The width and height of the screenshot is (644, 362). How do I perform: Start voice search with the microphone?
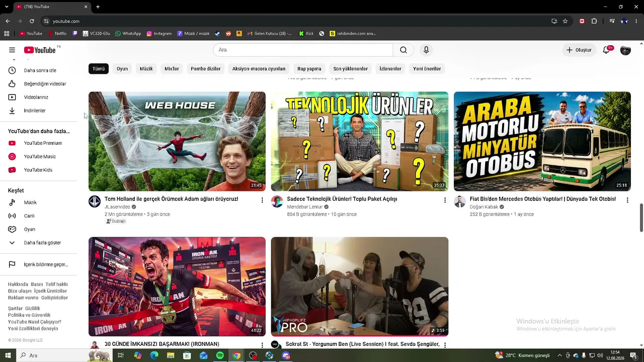[x=426, y=50]
